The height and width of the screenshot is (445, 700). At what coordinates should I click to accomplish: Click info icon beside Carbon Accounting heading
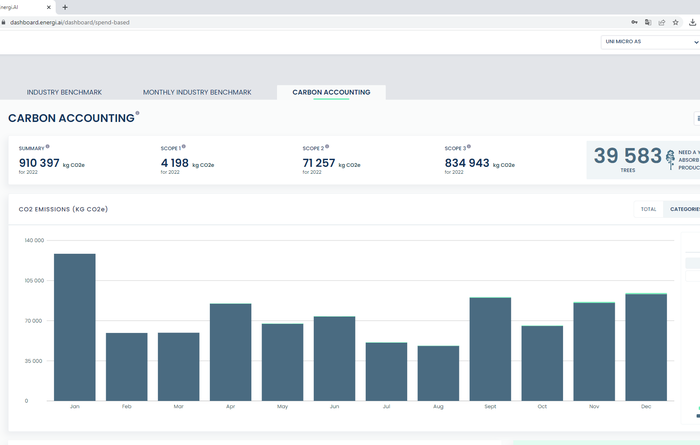138,113
